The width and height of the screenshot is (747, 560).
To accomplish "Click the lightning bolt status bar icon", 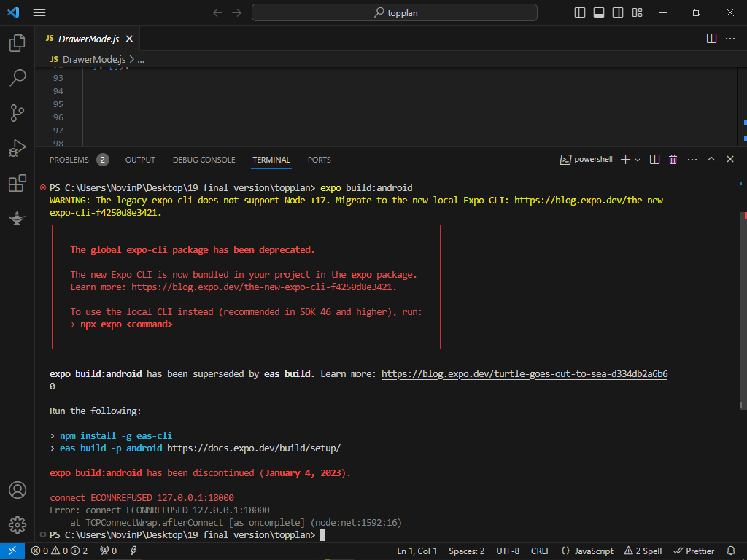I will tap(134, 551).
